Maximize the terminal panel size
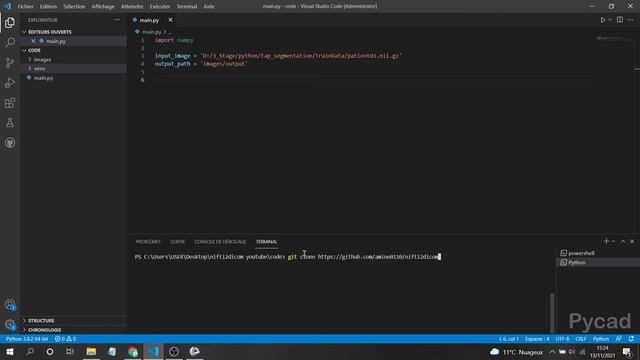 (x=623, y=241)
